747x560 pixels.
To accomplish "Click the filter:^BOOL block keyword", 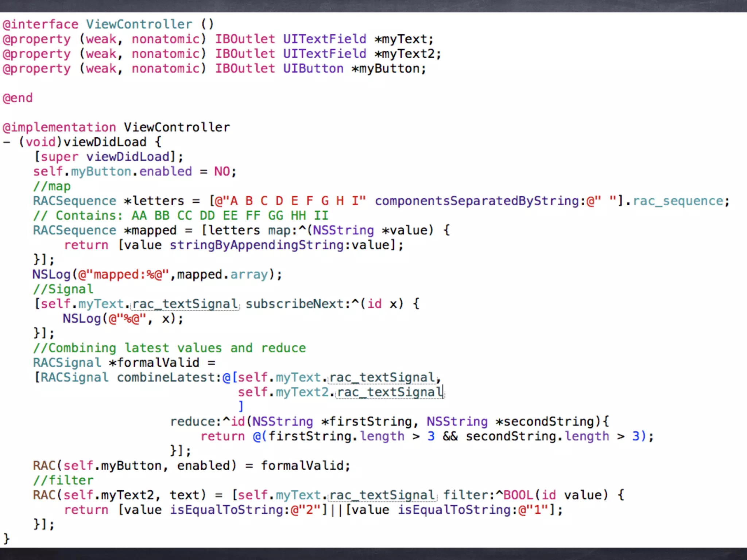I will (489, 495).
